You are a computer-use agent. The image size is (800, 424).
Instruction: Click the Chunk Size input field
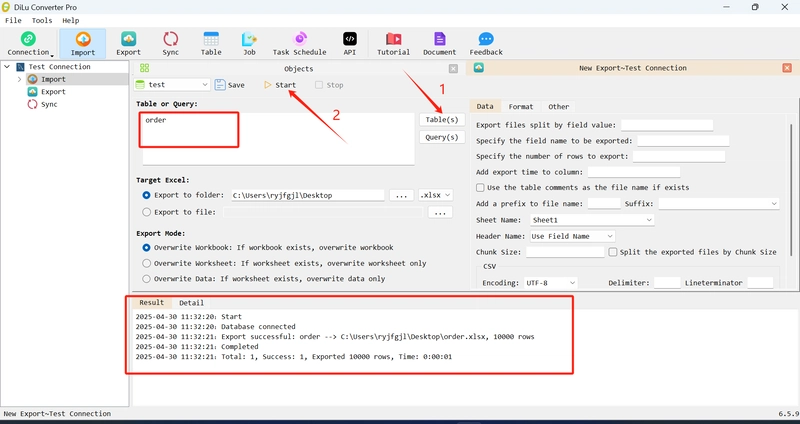[565, 252]
